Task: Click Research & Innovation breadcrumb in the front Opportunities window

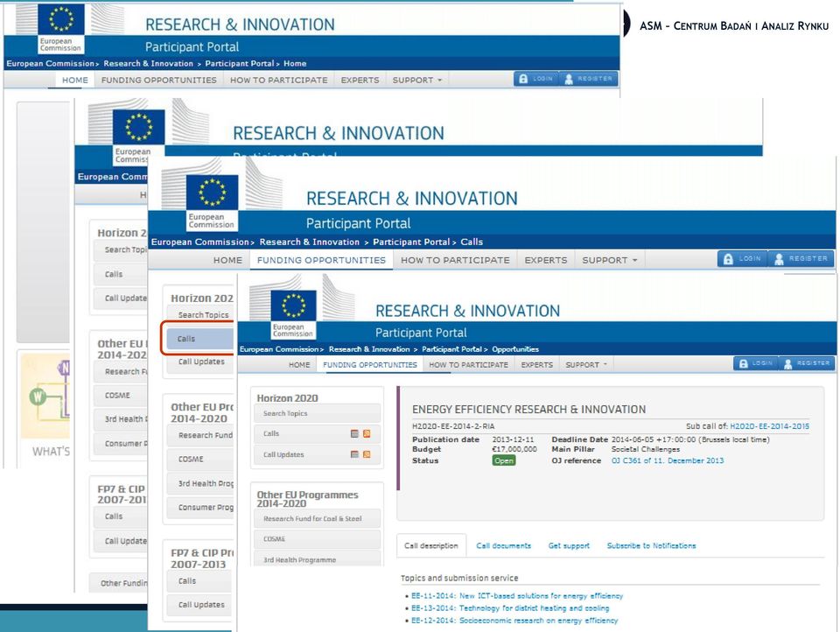Action: click(369, 349)
